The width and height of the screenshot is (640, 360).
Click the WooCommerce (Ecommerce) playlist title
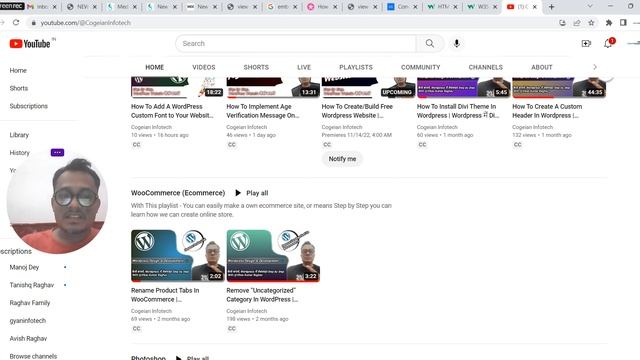coord(178,193)
